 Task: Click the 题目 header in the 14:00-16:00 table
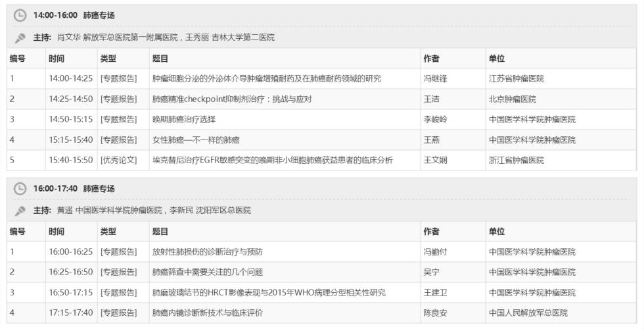tap(160, 59)
